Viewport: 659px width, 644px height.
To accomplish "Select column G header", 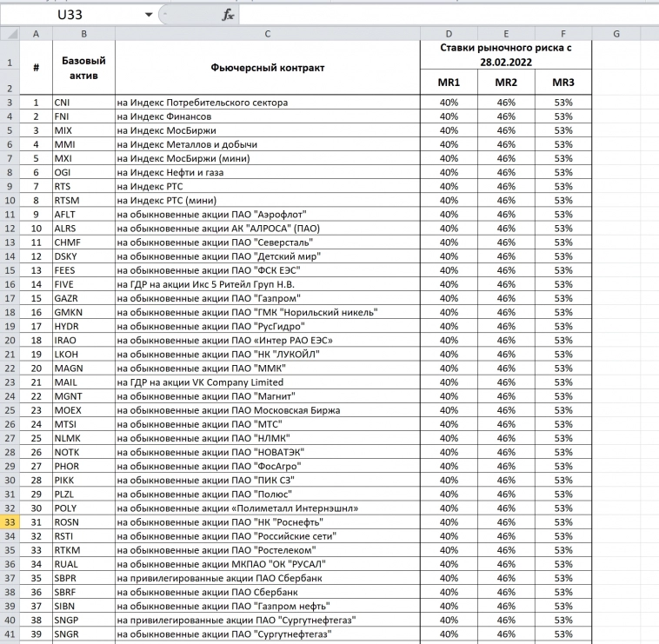I will tap(615, 34).
